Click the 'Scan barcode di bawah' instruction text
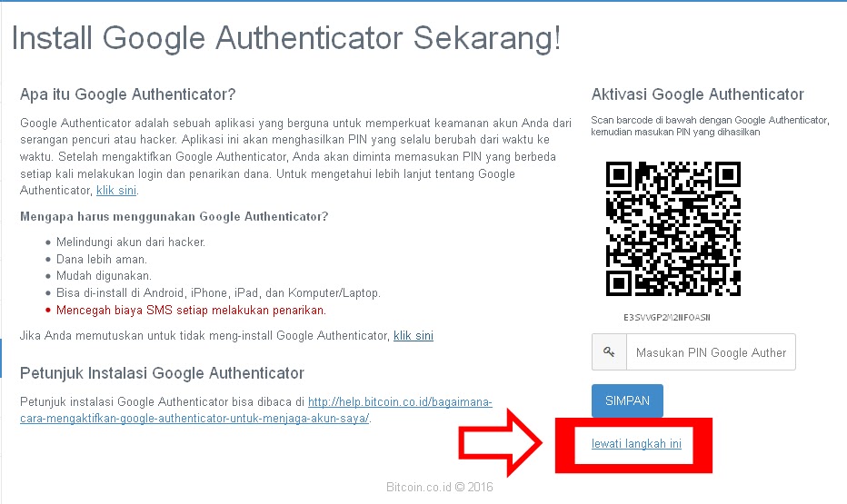 click(x=710, y=125)
